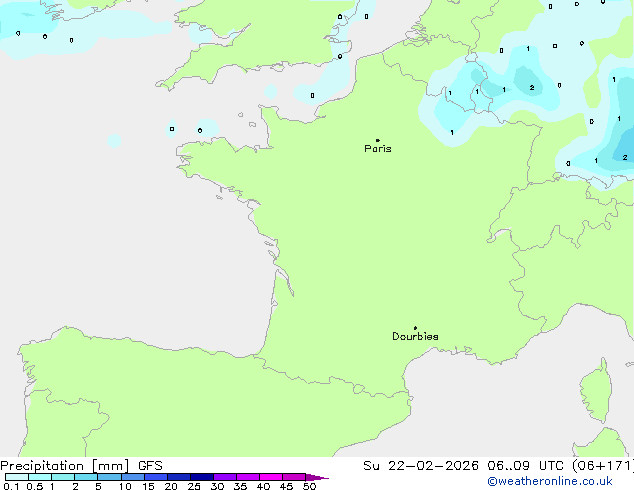Pick the legend swatch between 10 and 15

[133, 477]
